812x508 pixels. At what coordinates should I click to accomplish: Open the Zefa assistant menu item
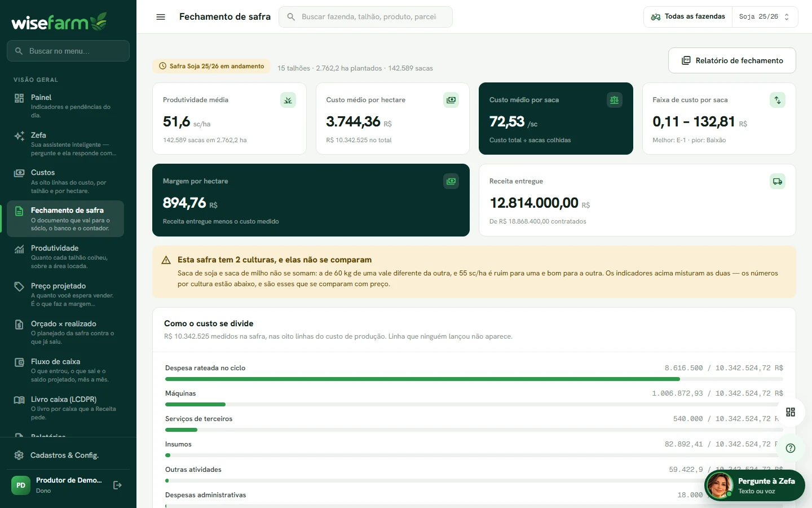click(x=65, y=143)
